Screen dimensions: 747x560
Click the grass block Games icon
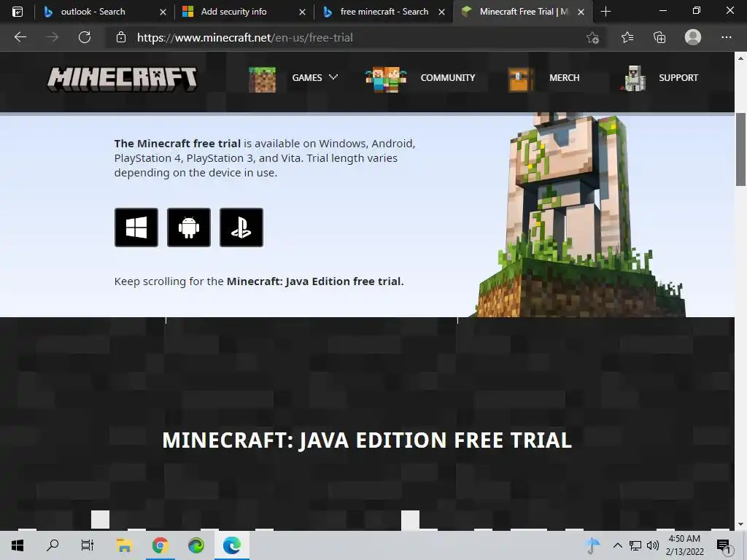(x=262, y=79)
